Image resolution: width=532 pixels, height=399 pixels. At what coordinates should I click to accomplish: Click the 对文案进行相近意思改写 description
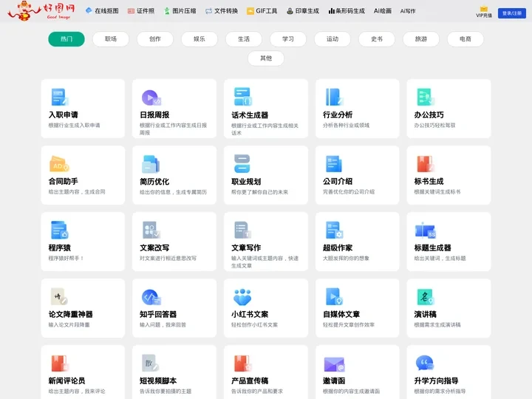click(168, 258)
